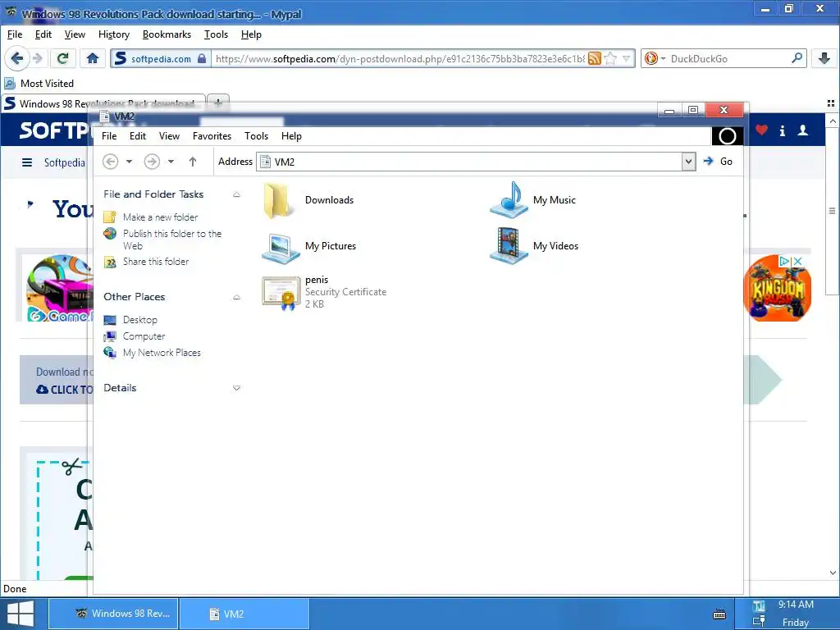The height and width of the screenshot is (630, 840).
Task: Switch to VM2 taskbar button
Action: [244, 614]
